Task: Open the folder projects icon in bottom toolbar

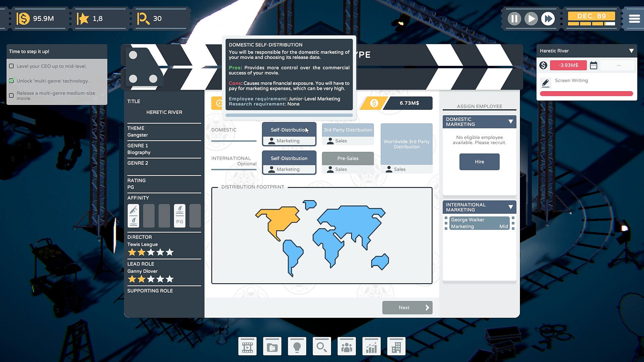Action: 272,347
